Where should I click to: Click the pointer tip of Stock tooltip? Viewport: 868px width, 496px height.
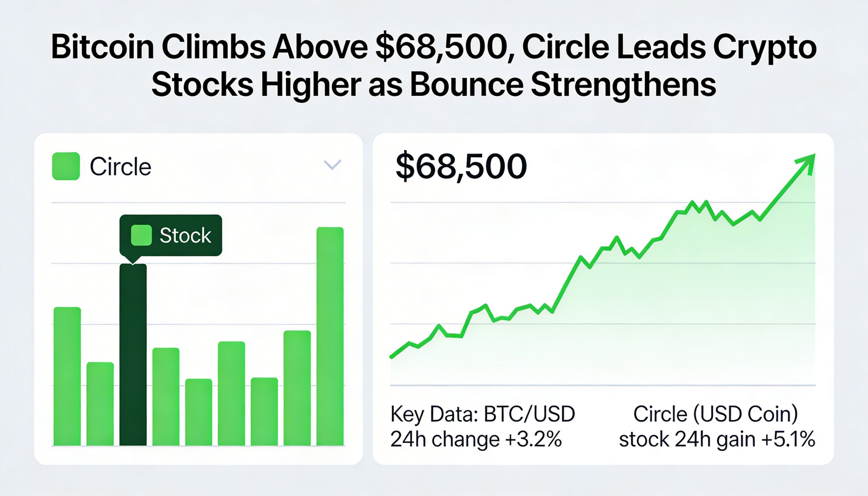click(133, 262)
